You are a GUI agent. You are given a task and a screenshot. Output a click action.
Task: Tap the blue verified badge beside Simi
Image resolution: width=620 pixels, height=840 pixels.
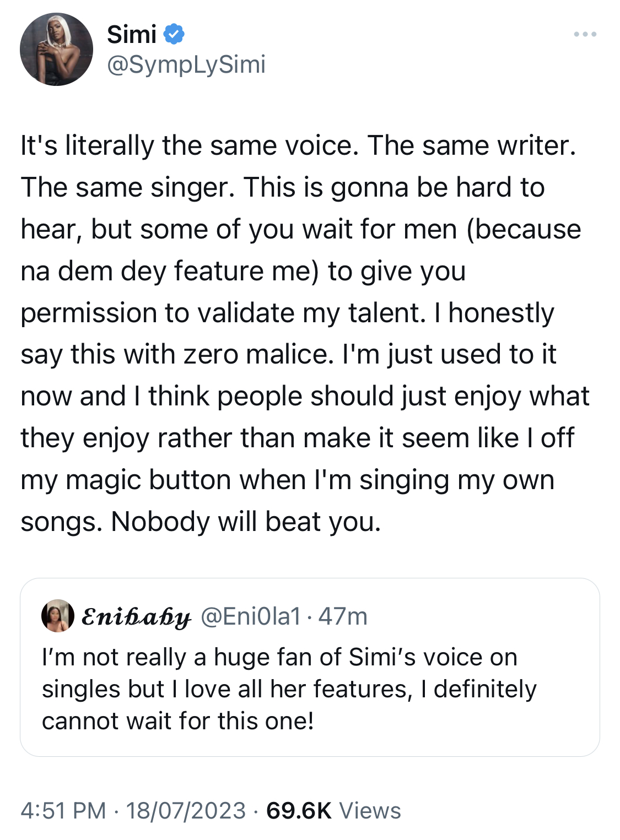coord(175,35)
